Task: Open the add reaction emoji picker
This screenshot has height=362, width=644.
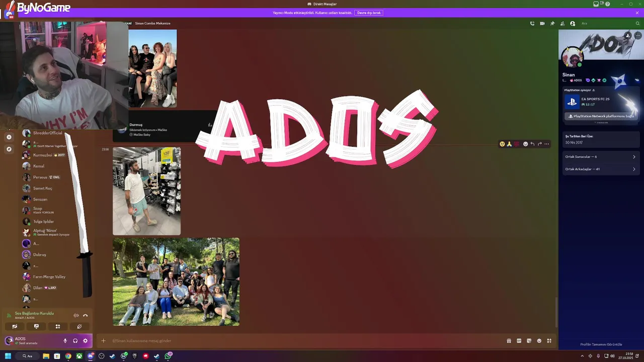Action: pyautogui.click(x=525, y=144)
